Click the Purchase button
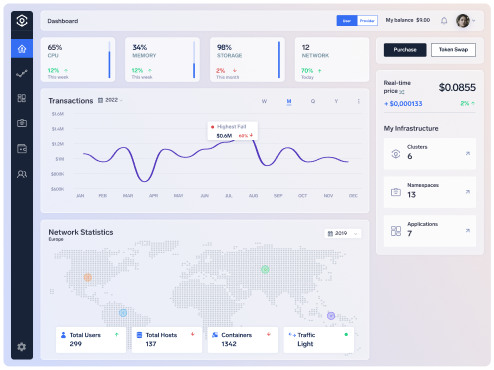Screen dimensions: 494x370 tap(405, 50)
